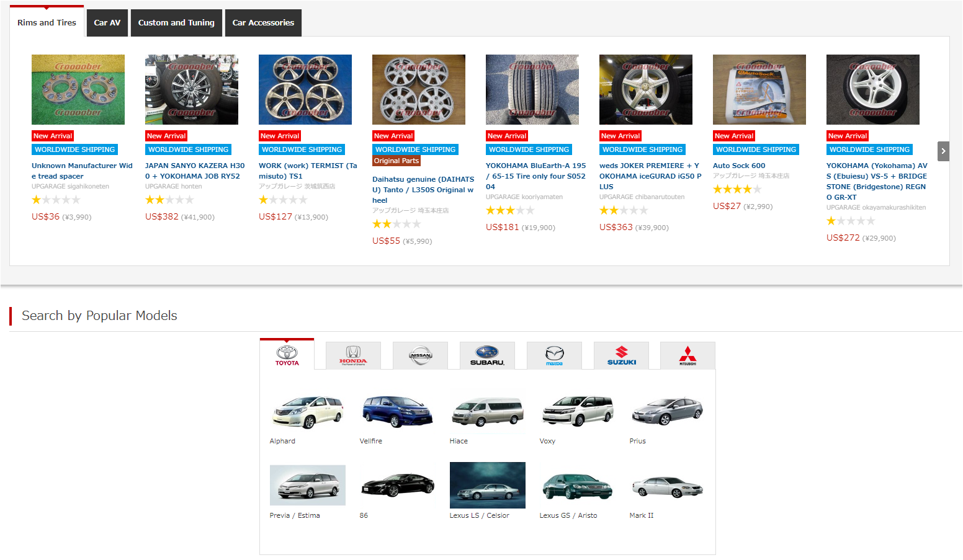Select the Nissan brand logo tab

click(420, 355)
